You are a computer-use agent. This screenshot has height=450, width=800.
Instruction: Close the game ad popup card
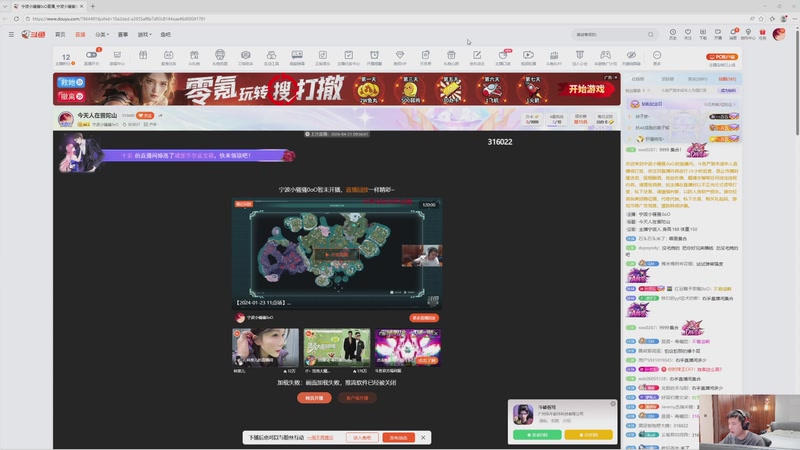click(x=613, y=404)
